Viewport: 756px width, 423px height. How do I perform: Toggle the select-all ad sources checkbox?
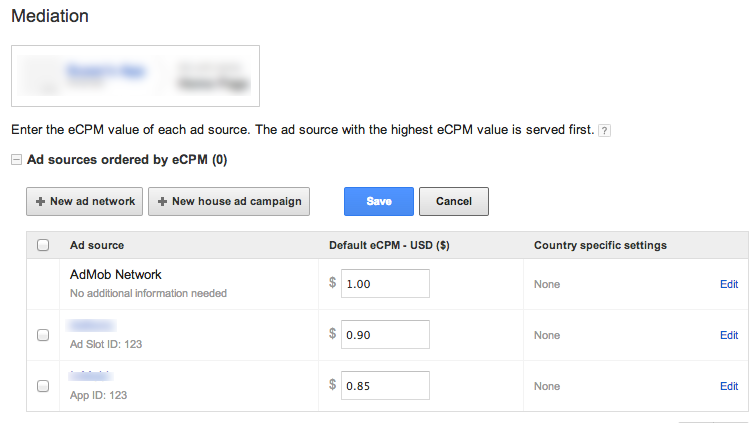[43, 245]
